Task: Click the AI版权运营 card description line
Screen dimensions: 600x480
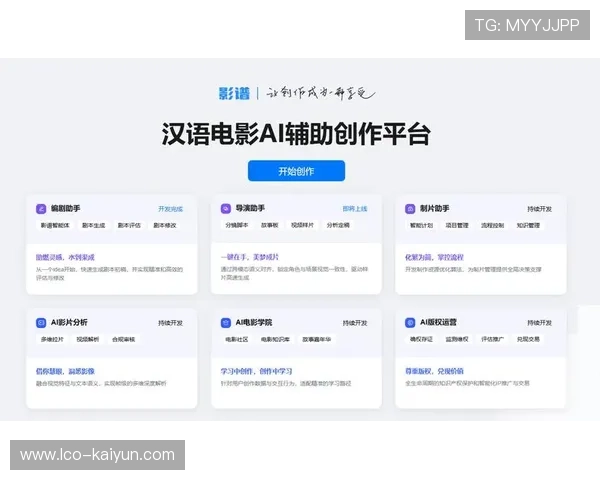Action: click(x=468, y=383)
